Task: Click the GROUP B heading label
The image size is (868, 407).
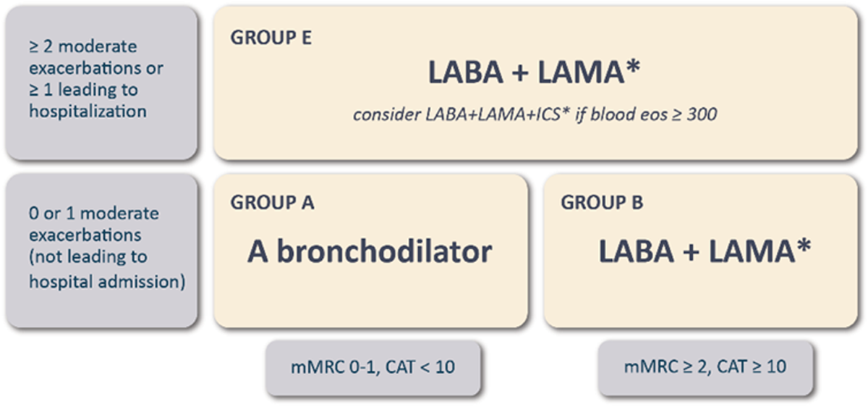Action: coord(602,204)
